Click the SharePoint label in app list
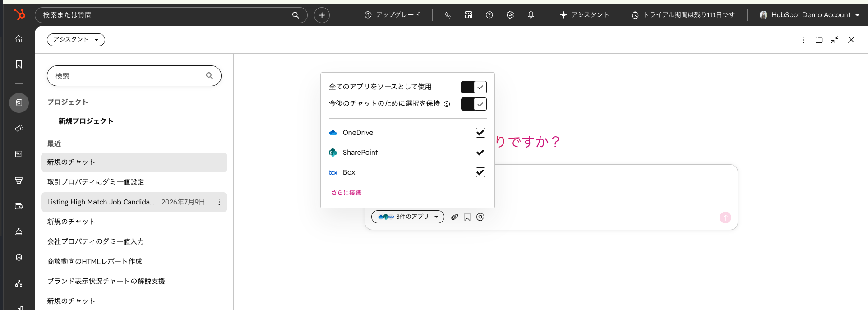 pyautogui.click(x=360, y=153)
